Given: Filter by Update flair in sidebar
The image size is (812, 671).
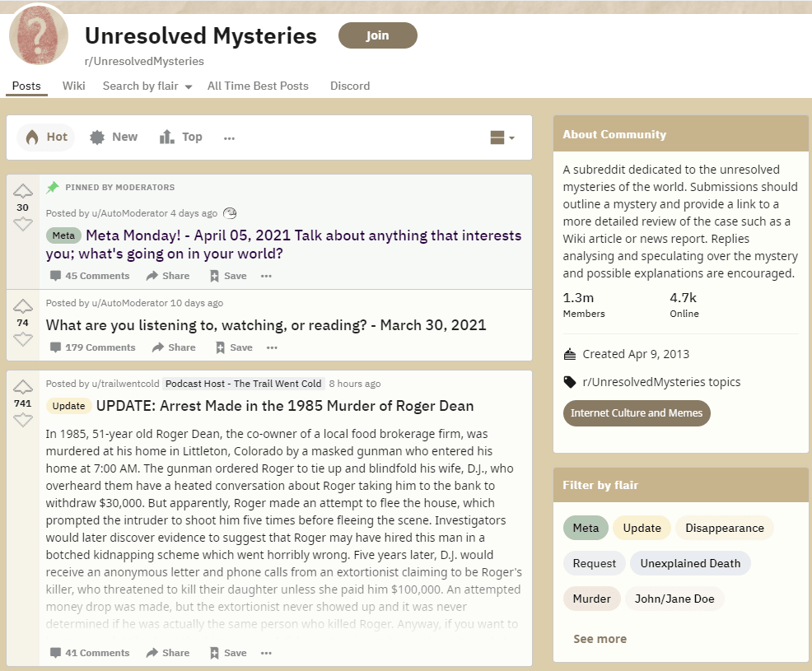Looking at the screenshot, I should (x=642, y=528).
